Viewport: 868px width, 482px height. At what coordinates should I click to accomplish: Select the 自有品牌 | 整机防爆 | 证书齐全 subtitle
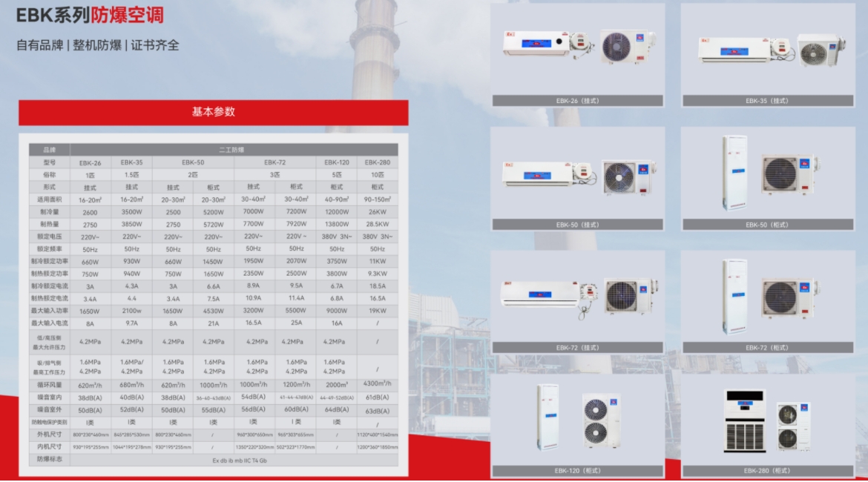(98, 45)
